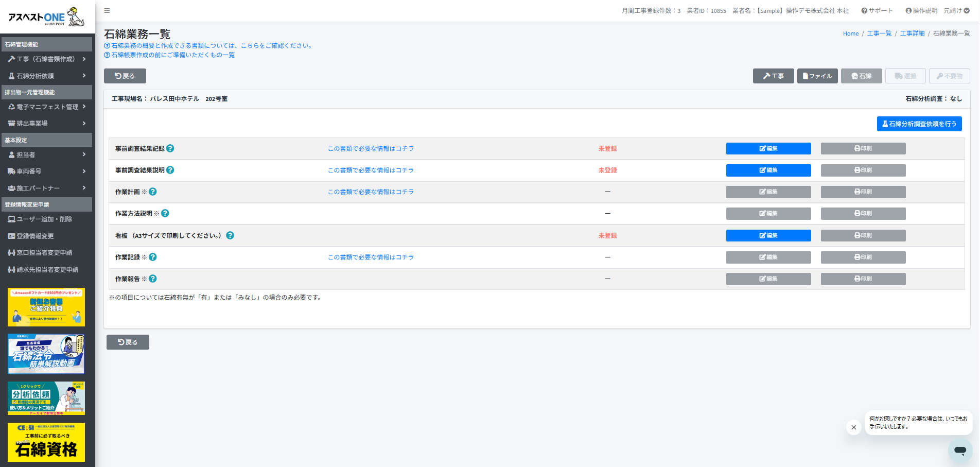Open the 石綿法令 簡単解説動画 banner
The height and width of the screenshot is (467, 980).
coord(46,354)
